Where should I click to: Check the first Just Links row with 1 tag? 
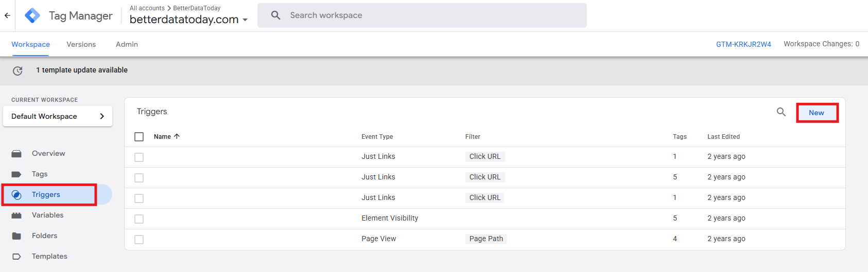pos(139,157)
